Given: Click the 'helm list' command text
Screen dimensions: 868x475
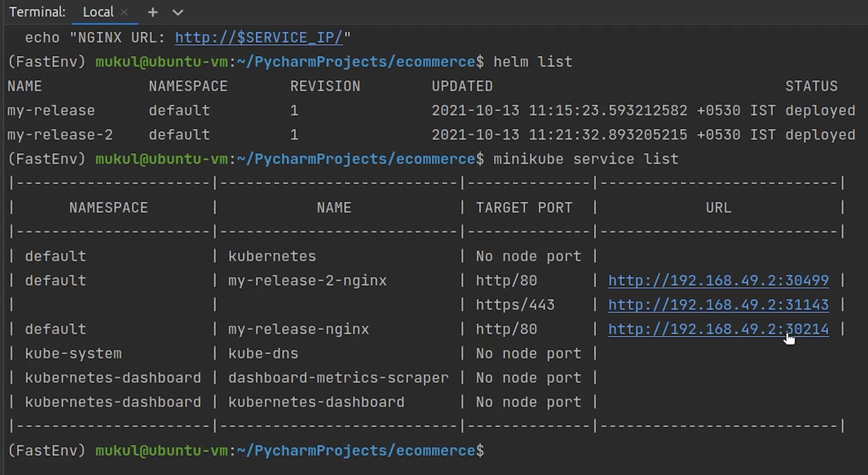Looking at the screenshot, I should [532, 62].
